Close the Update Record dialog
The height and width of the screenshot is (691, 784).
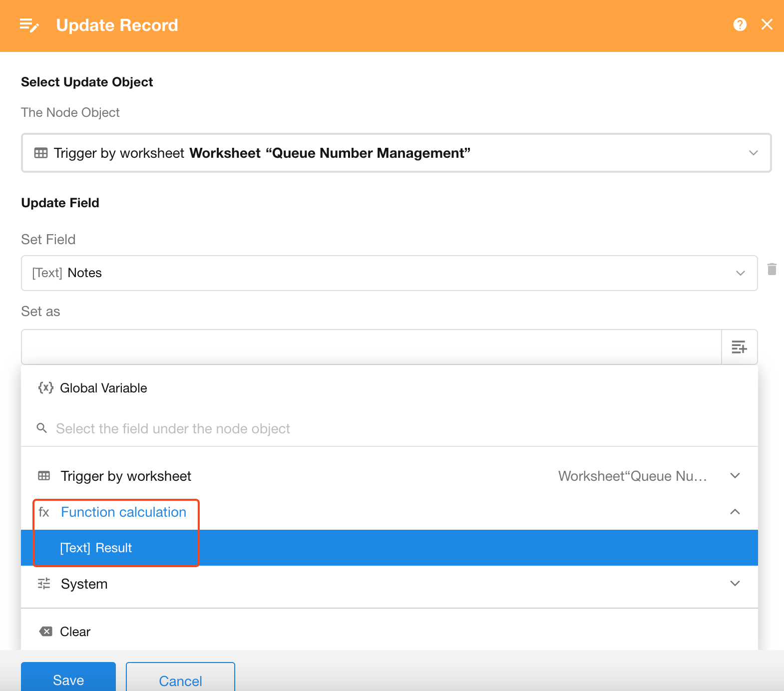767,24
